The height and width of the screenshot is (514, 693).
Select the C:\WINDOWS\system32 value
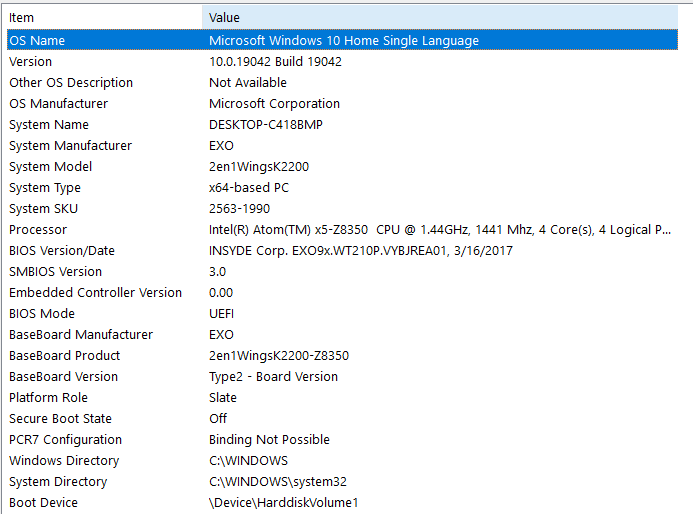[x=278, y=482]
